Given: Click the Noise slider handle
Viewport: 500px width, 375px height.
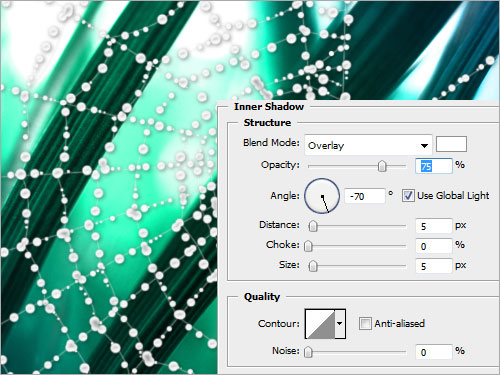Looking at the screenshot, I should pyautogui.click(x=308, y=352).
